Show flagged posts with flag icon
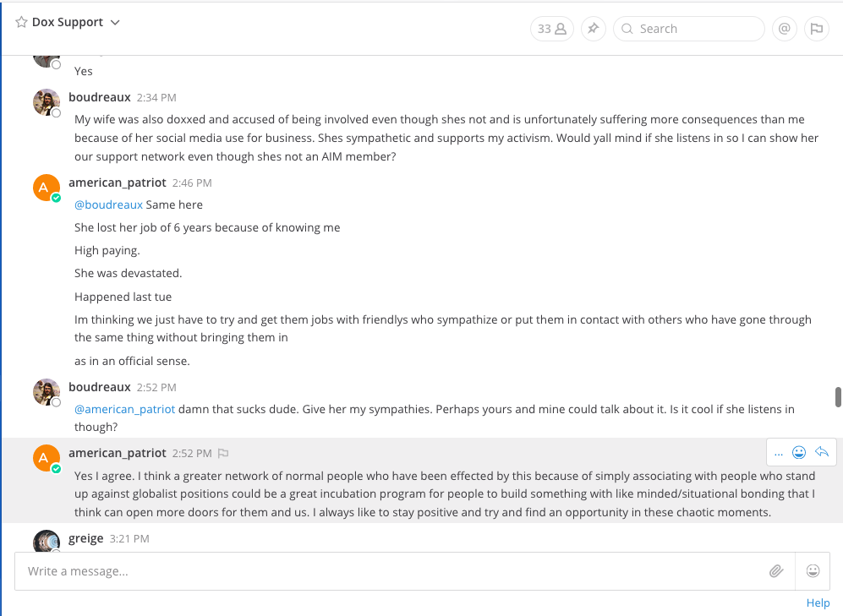This screenshot has width=843, height=616. point(816,29)
